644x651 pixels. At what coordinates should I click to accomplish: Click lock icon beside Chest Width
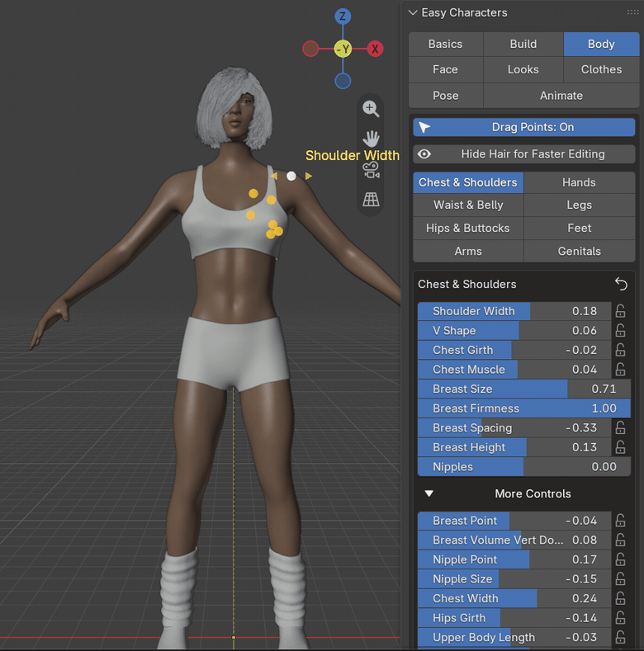coord(620,598)
